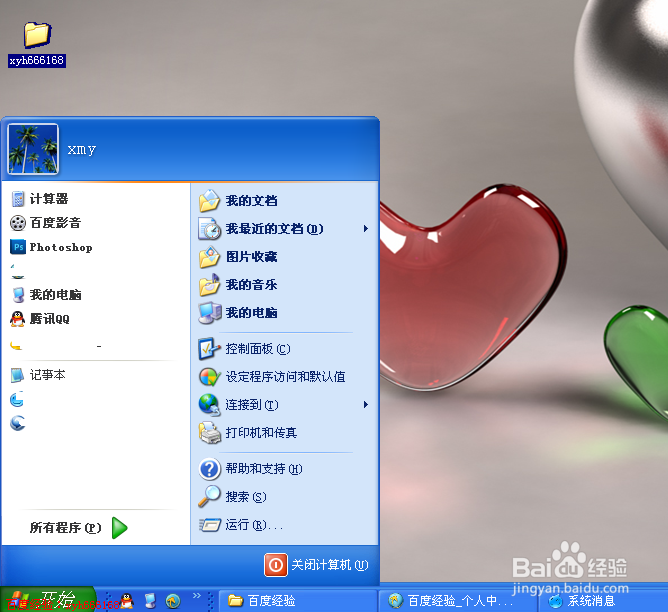The height and width of the screenshot is (612, 668).
Task: Click 关闭计算机 shutdown button
Action: (x=316, y=565)
